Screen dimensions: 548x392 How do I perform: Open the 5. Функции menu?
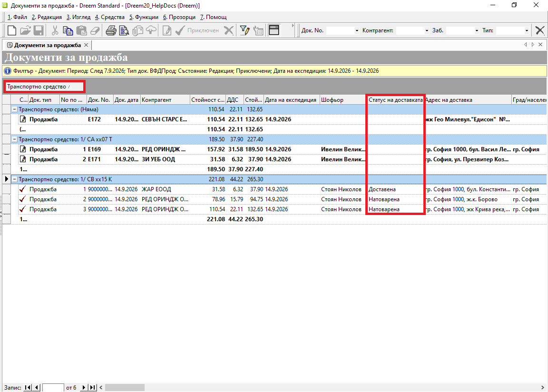pyautogui.click(x=144, y=17)
